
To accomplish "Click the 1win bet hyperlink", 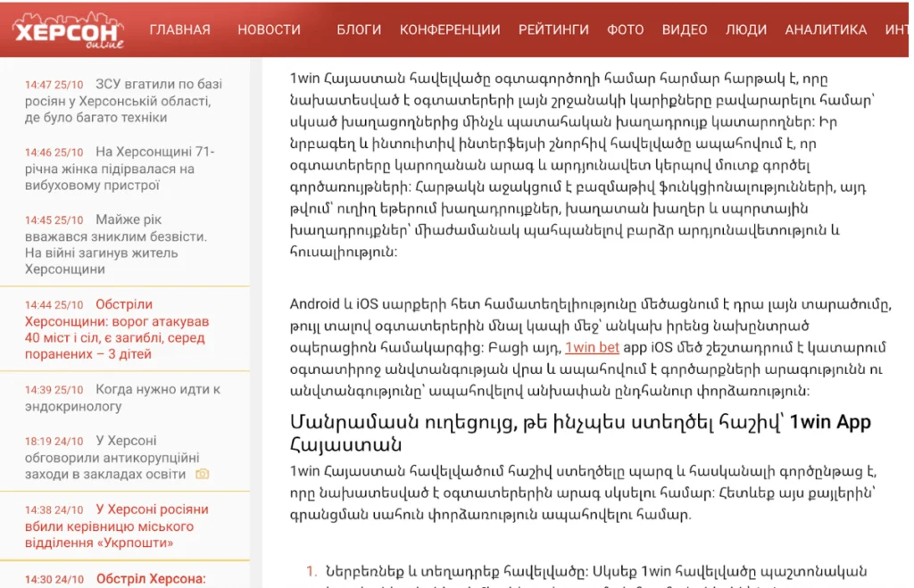I will click(x=592, y=347).
